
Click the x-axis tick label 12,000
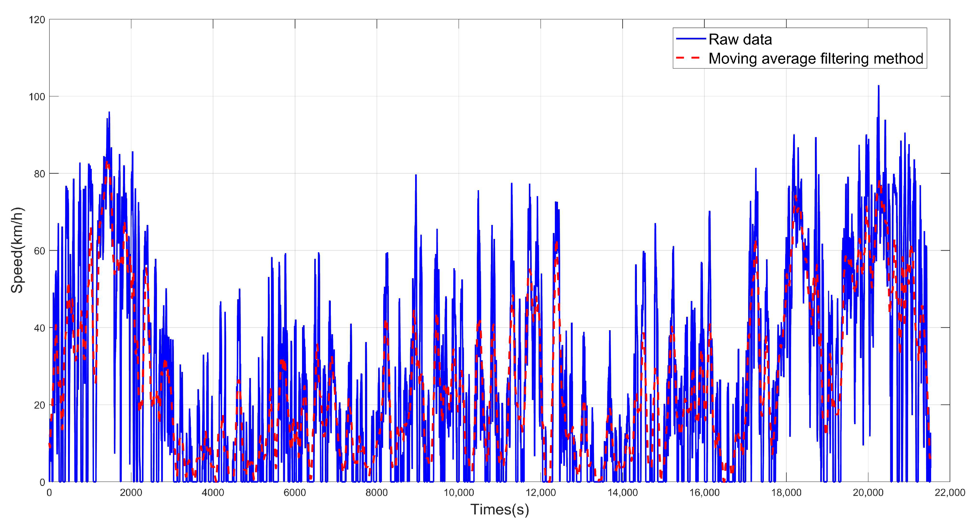pyautogui.click(x=541, y=492)
